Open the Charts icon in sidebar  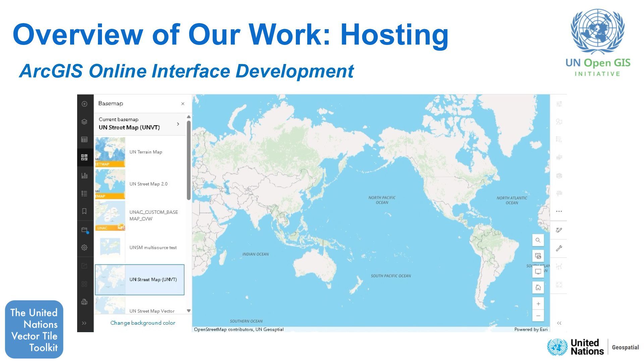pyautogui.click(x=85, y=176)
